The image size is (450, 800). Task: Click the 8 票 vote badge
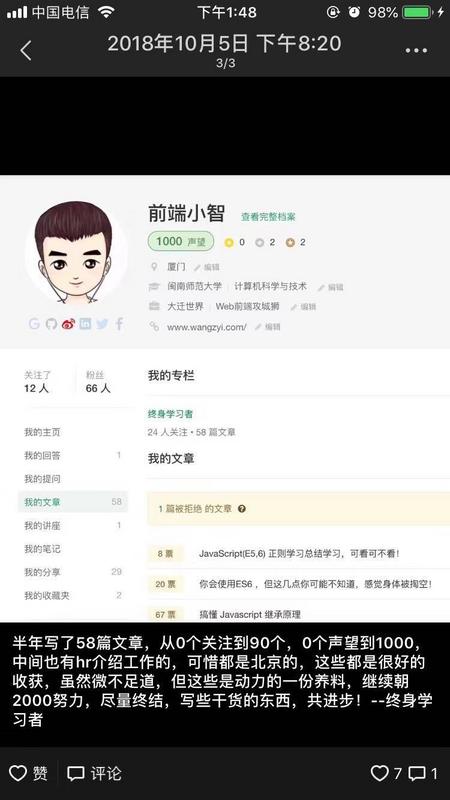coord(166,554)
